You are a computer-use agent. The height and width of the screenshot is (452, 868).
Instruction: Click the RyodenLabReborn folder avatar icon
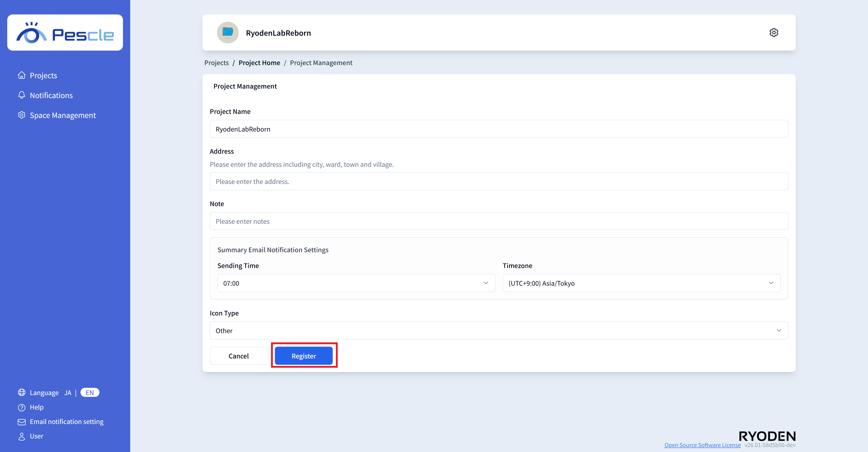point(228,33)
